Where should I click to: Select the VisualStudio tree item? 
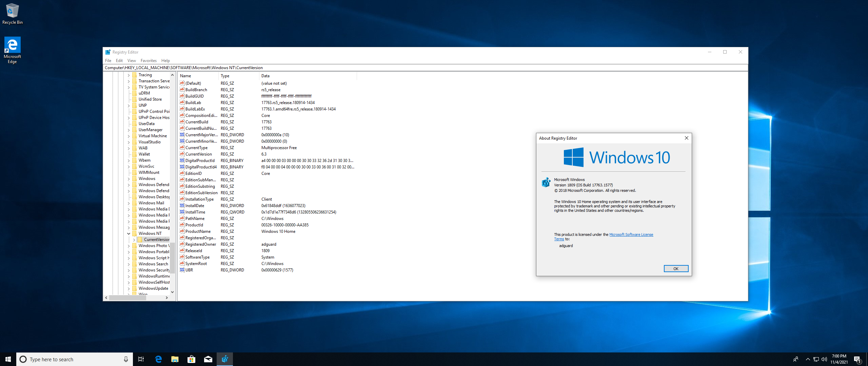tap(150, 142)
